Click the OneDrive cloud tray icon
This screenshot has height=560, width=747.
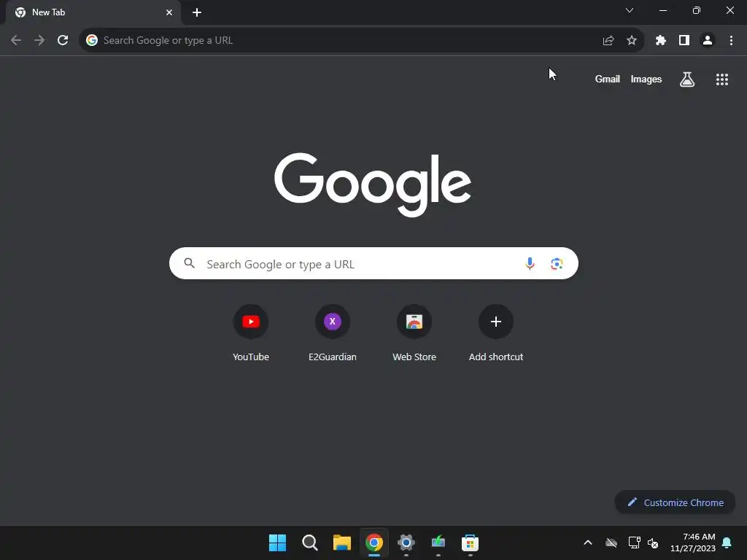pos(611,542)
